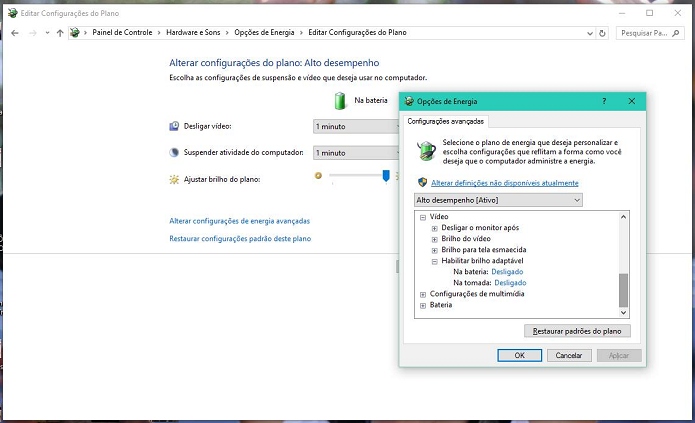This screenshot has height=423, width=695.
Task: Click the help question mark in dialog
Action: [x=604, y=101]
